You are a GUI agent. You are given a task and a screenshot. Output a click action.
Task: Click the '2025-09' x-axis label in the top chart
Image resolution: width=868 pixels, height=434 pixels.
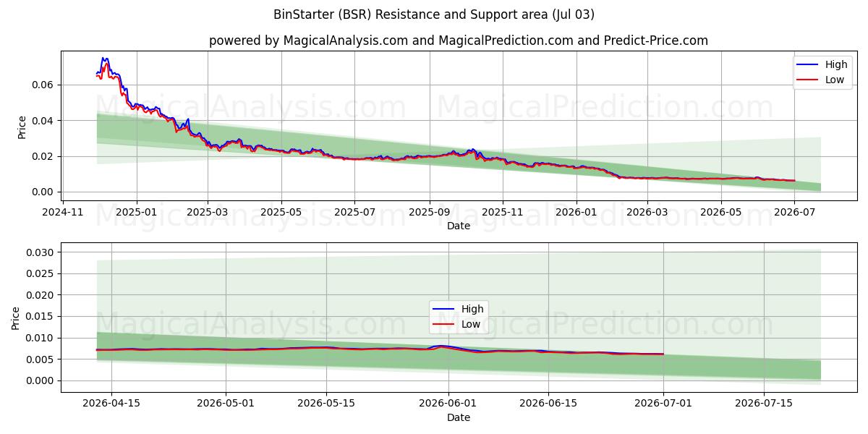pos(429,212)
